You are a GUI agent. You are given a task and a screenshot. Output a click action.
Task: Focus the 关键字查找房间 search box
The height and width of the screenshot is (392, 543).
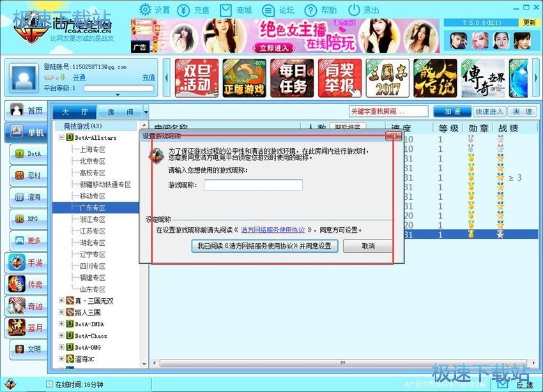[x=388, y=111]
